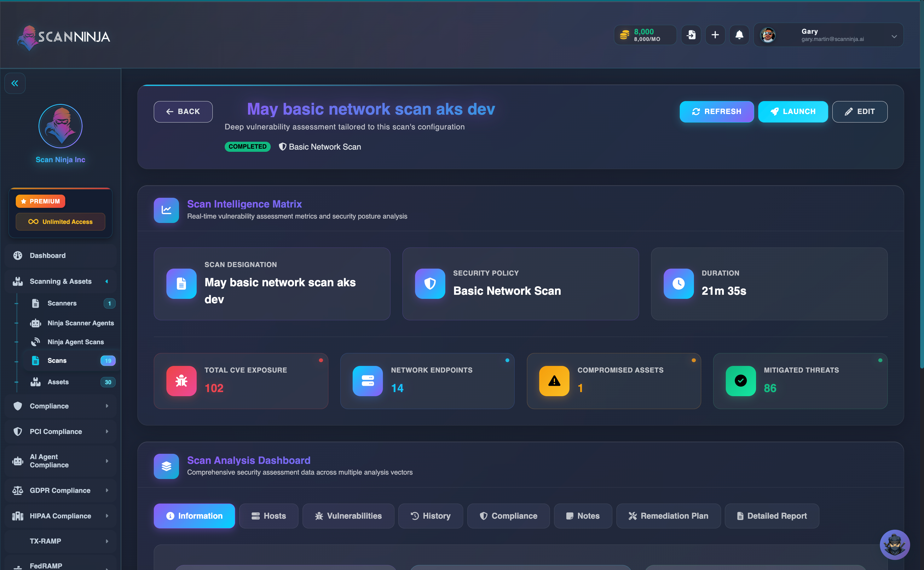Screen dimensions: 924x570
Task: Click the Scan Designation document icon
Action: pyautogui.click(x=182, y=283)
